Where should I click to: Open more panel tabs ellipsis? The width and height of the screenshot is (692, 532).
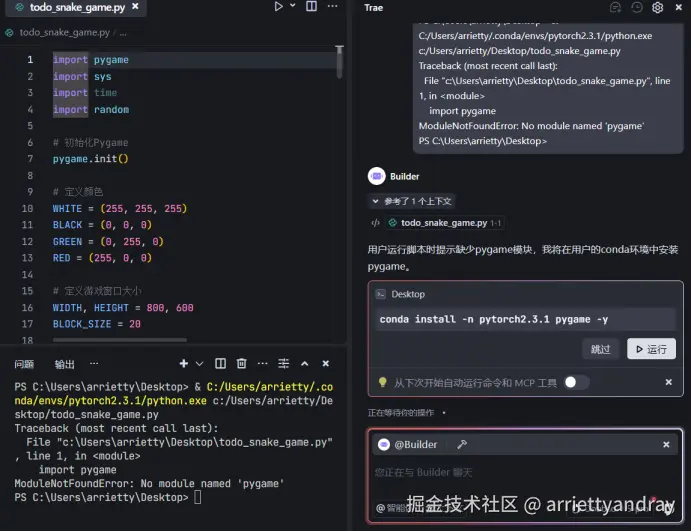[94, 363]
